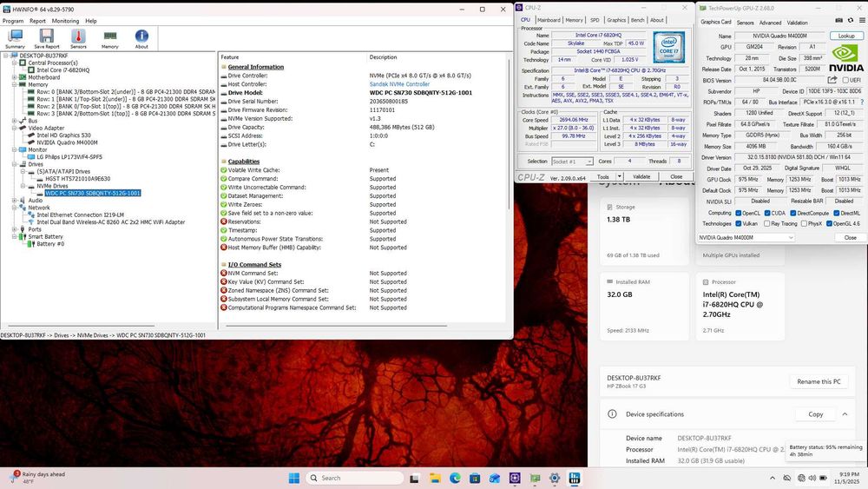Switch to the Advanced tab in GPU-Z
Image resolution: width=868 pixels, height=489 pixels.
click(x=770, y=23)
